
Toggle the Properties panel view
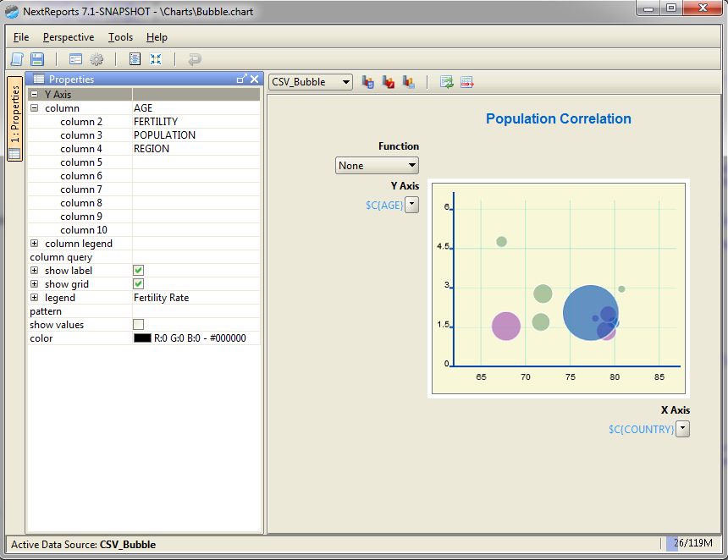coord(75,59)
